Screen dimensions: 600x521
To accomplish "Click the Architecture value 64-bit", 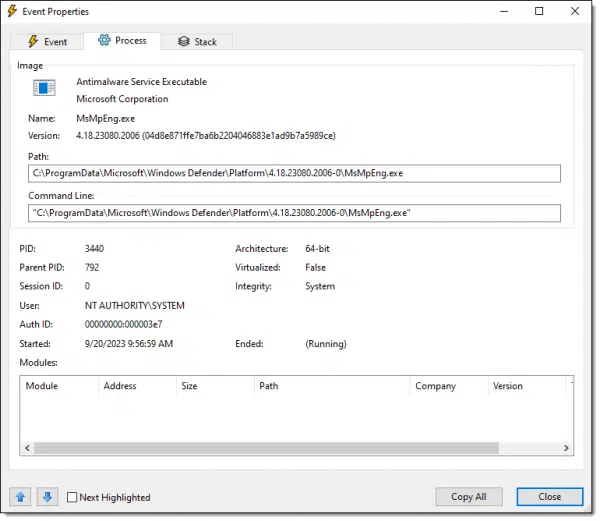I will pyautogui.click(x=317, y=249).
